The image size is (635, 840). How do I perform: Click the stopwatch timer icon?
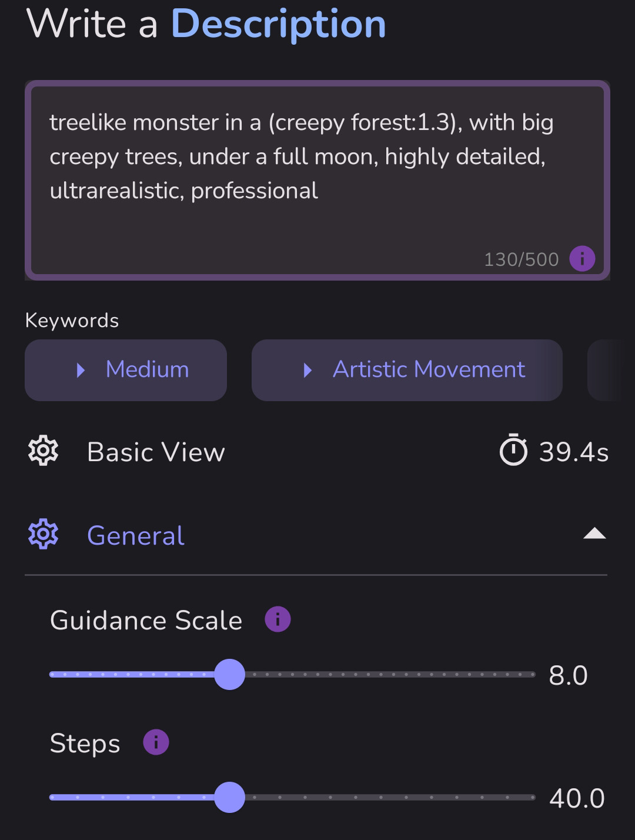[x=513, y=450]
